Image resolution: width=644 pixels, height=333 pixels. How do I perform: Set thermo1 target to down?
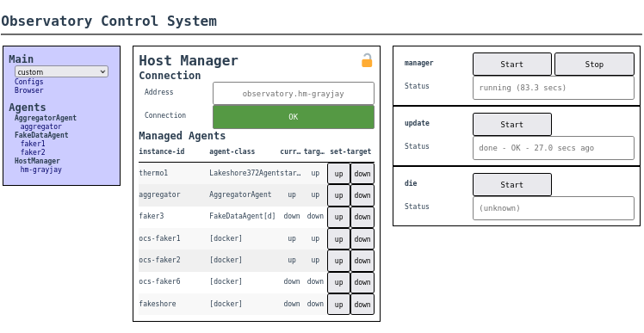tap(362, 174)
